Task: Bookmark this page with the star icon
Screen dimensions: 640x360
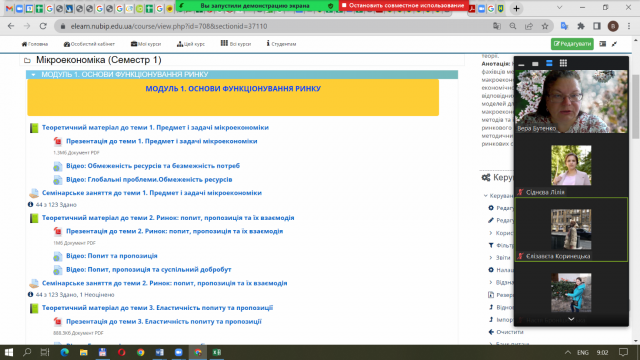Action: pyautogui.click(x=545, y=26)
